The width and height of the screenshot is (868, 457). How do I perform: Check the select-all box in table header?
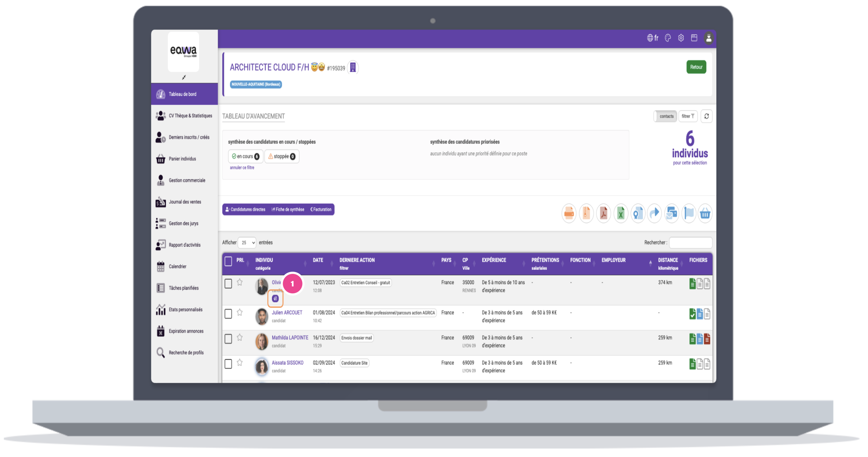[228, 261]
